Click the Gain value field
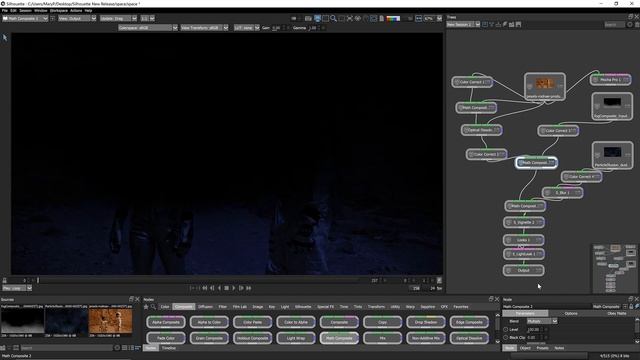Viewport: 640px width, 360px height. tap(276, 28)
